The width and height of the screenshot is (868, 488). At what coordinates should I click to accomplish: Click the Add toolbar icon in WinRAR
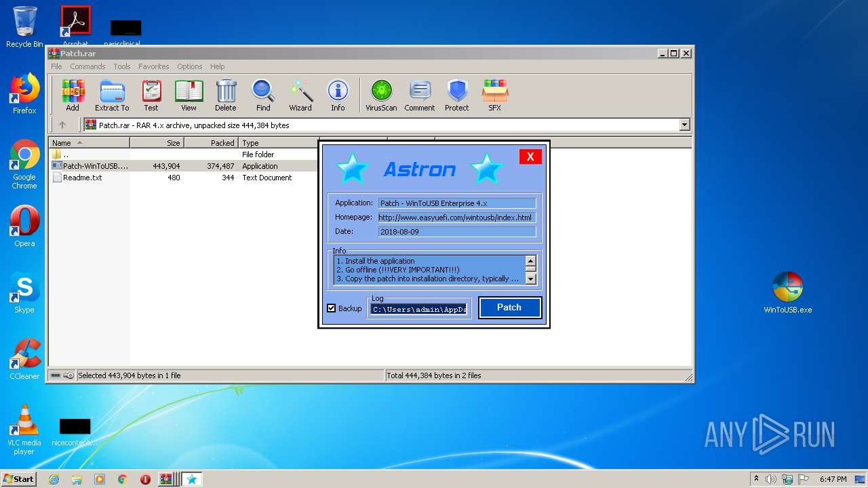click(73, 96)
